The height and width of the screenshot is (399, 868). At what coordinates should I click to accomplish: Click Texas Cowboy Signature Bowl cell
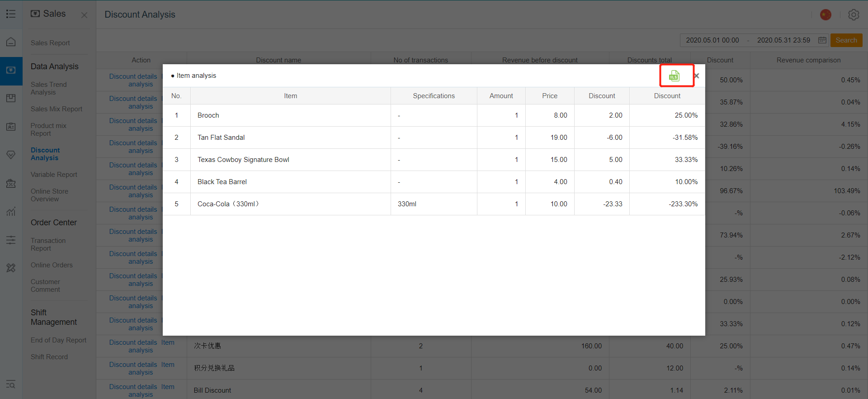pos(291,160)
